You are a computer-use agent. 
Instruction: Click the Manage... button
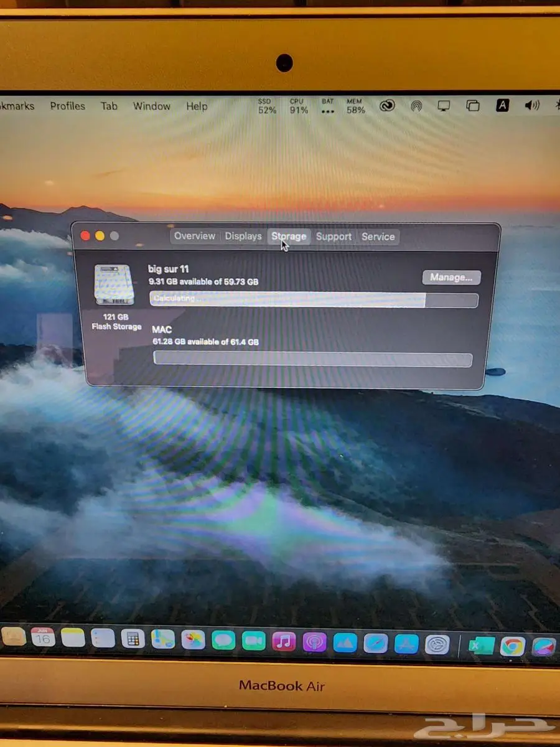[x=451, y=277]
